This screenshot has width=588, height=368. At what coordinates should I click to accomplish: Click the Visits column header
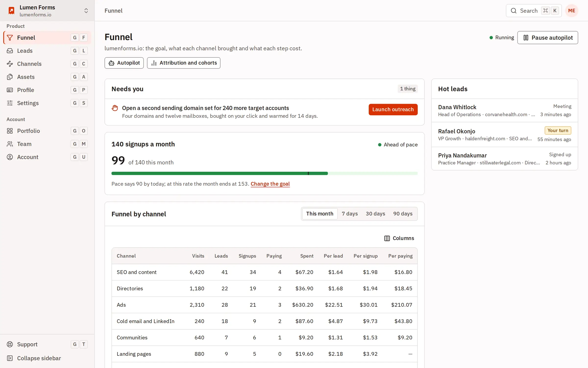click(x=198, y=256)
